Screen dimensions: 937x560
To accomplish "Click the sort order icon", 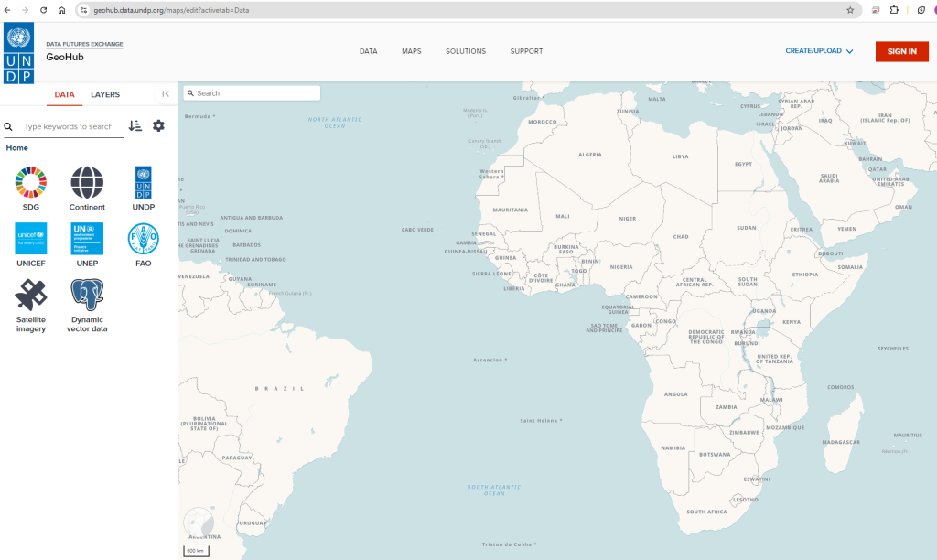I will tap(135, 126).
